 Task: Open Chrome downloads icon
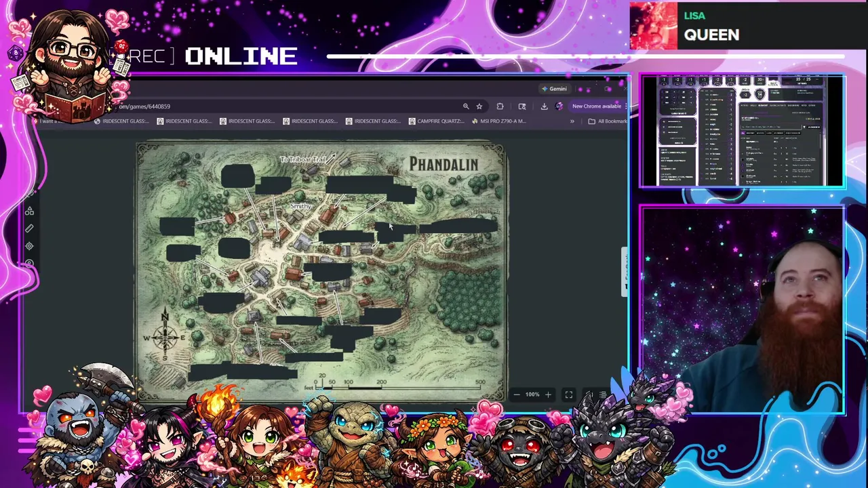click(544, 106)
